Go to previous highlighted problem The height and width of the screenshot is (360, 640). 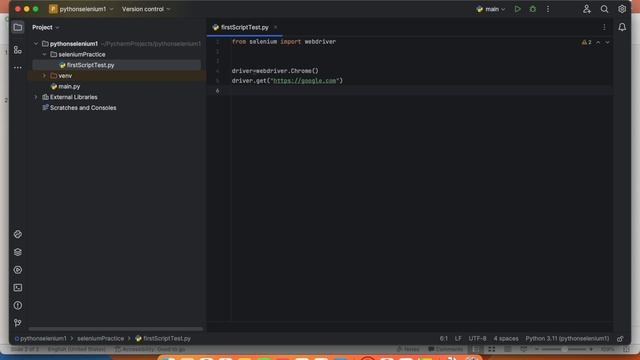tap(598, 42)
